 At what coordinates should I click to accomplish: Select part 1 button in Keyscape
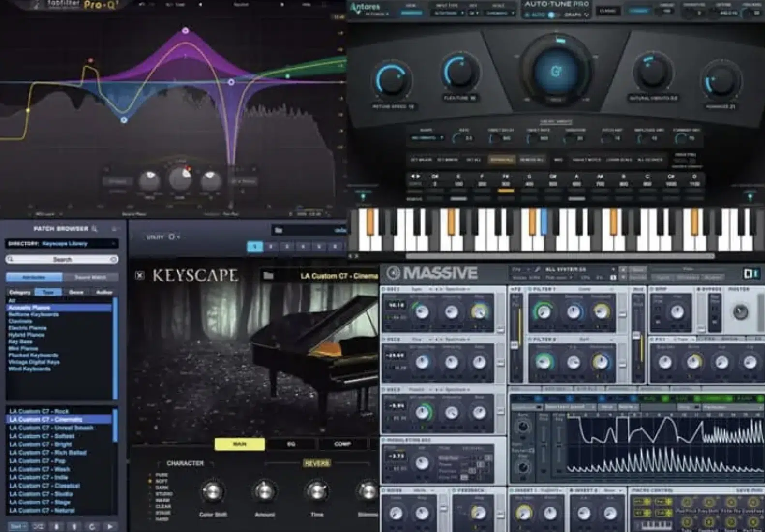pos(255,247)
